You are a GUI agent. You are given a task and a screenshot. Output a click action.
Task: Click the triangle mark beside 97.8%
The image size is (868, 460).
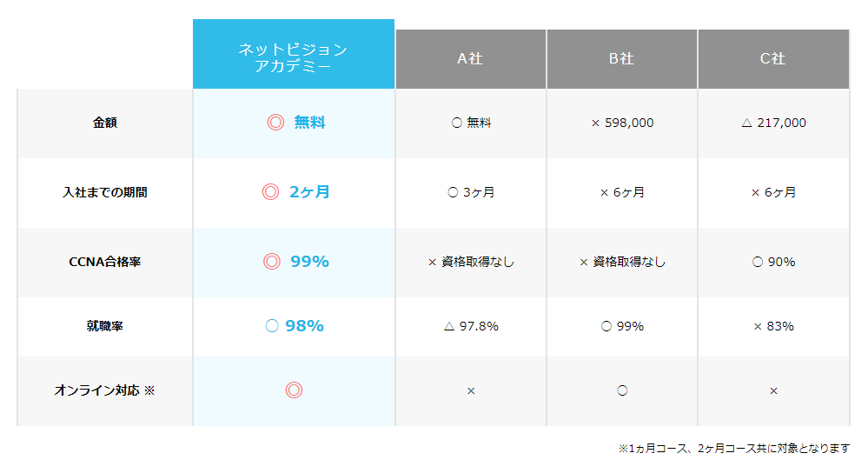(448, 327)
